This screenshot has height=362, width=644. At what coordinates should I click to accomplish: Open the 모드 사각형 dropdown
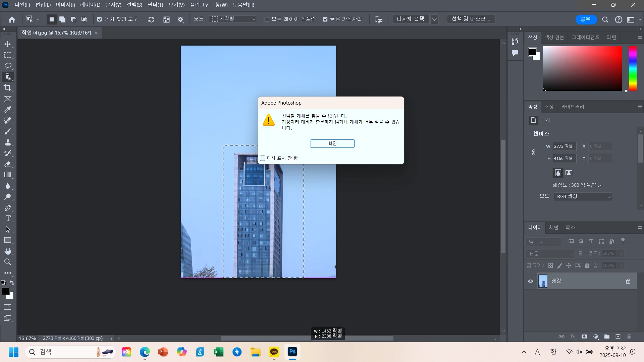click(233, 19)
